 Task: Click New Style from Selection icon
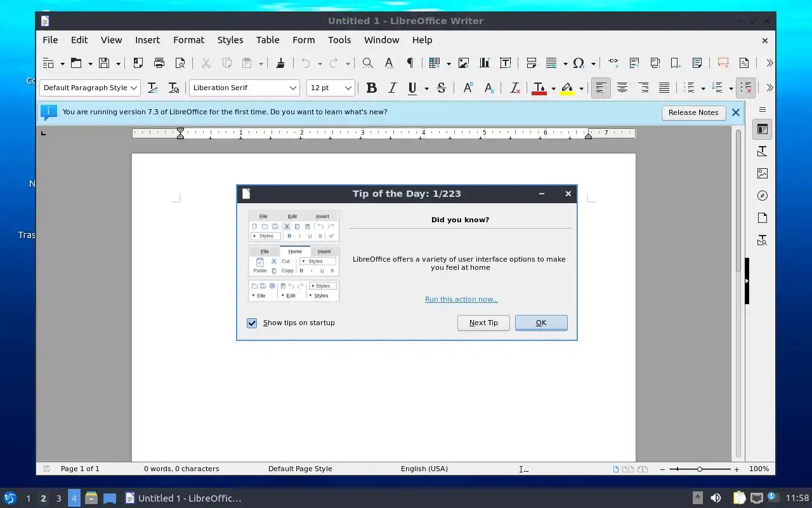pyautogui.click(x=173, y=88)
